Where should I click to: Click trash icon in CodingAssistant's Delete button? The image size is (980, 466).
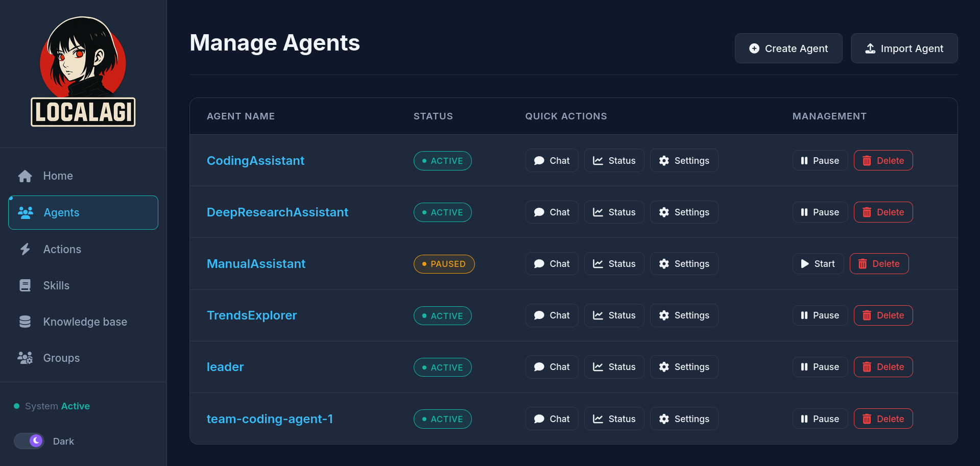pos(867,161)
